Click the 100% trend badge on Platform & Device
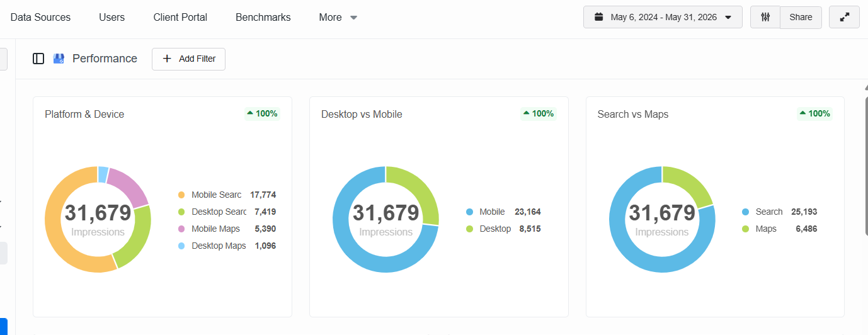The height and width of the screenshot is (335, 868). point(262,114)
